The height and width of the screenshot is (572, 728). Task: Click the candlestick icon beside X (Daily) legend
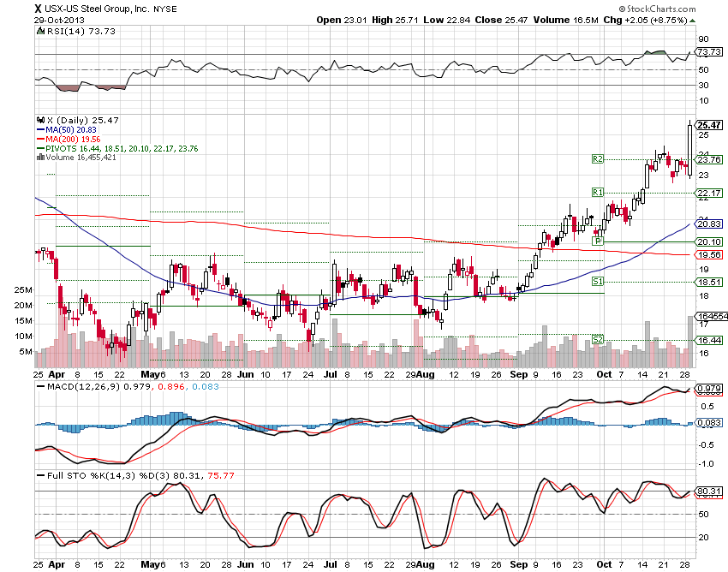(40, 120)
